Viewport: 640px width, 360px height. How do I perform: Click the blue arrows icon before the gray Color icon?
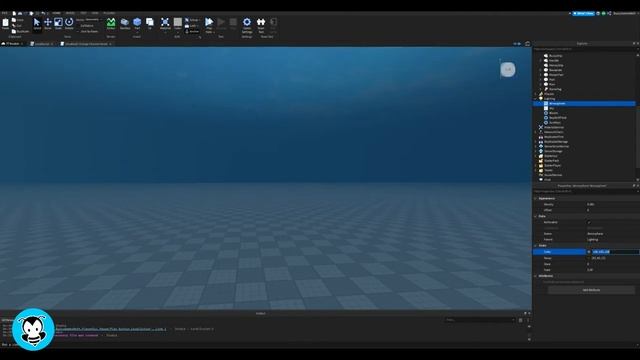coord(165,22)
